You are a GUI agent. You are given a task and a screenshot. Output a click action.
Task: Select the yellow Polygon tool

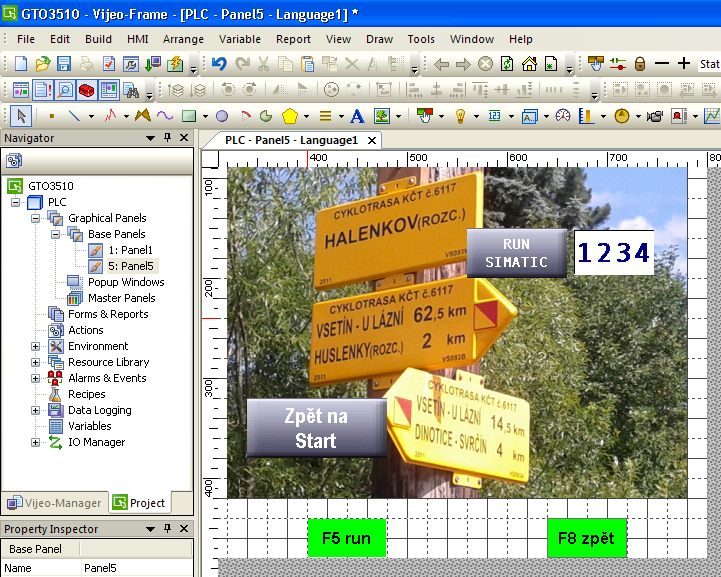pos(290,116)
